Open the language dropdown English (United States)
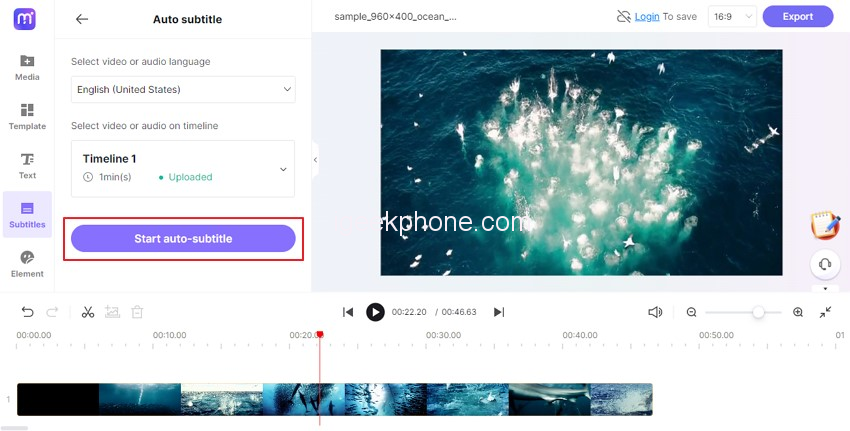 click(x=183, y=89)
